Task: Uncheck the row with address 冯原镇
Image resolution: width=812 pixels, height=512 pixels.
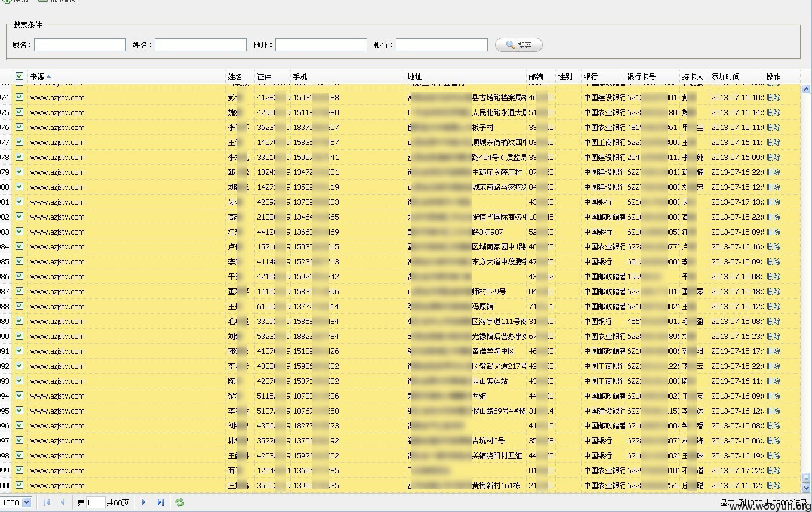Action: point(20,306)
